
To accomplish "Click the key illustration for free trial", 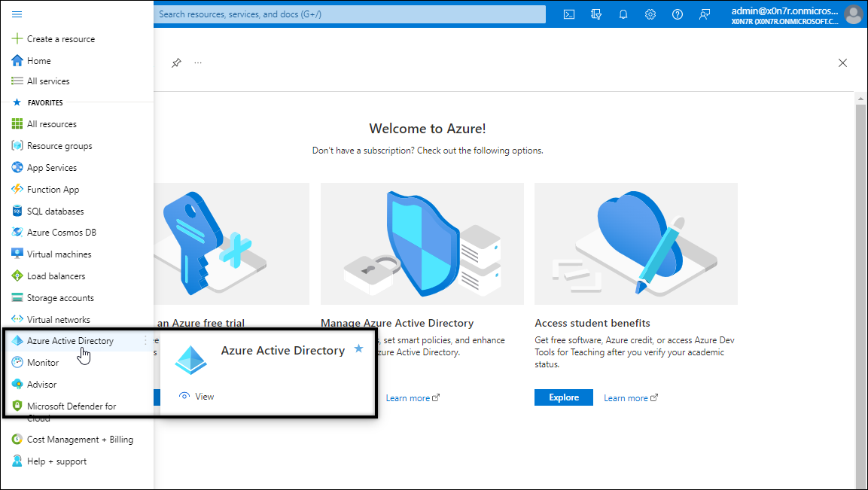I will tap(231, 244).
